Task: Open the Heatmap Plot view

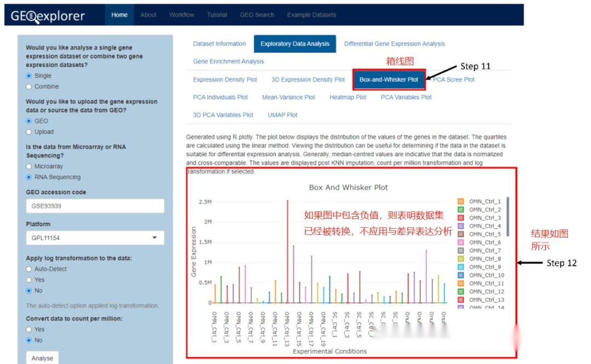Action: coord(348,97)
